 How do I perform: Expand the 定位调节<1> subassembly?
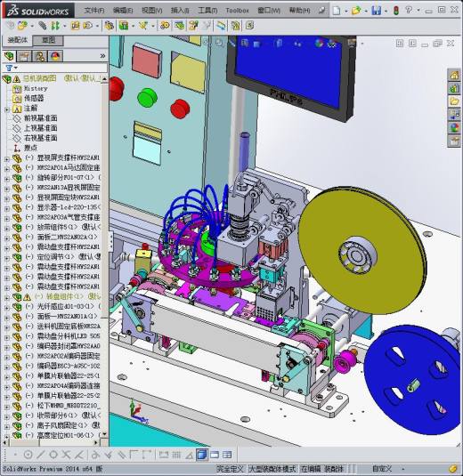click(x=7, y=258)
